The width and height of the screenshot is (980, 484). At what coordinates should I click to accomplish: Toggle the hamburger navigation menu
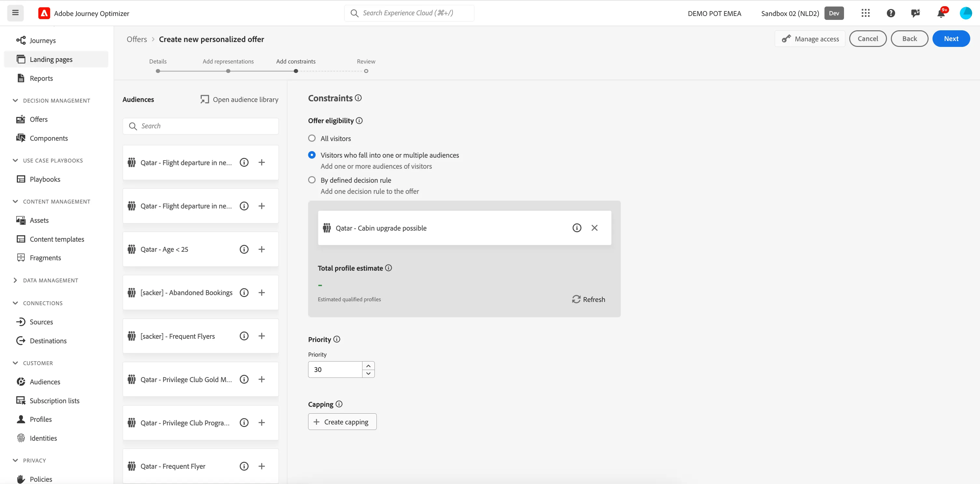tap(15, 13)
